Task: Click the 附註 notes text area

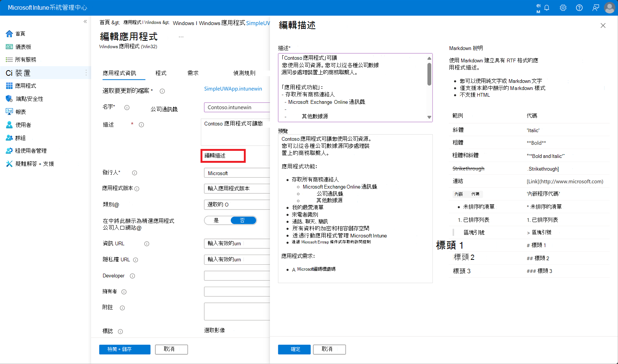Action: [x=237, y=311]
